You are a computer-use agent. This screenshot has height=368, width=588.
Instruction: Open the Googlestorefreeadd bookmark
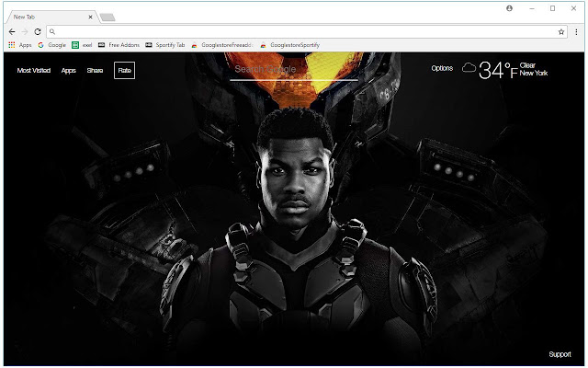222,45
